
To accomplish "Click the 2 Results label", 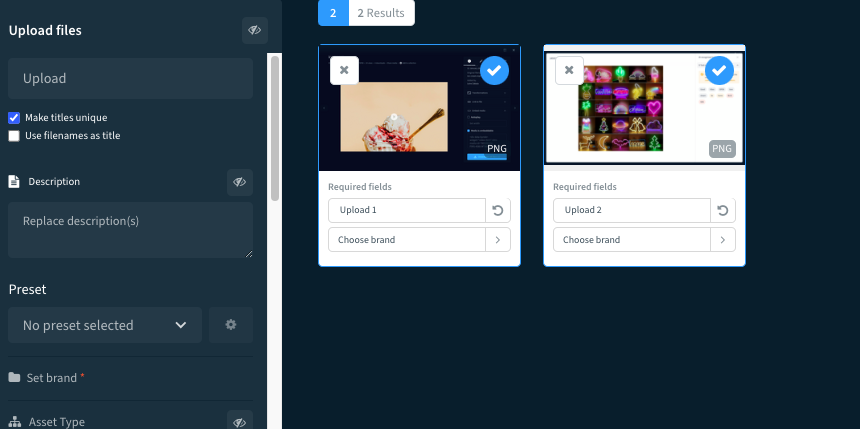I will [381, 13].
